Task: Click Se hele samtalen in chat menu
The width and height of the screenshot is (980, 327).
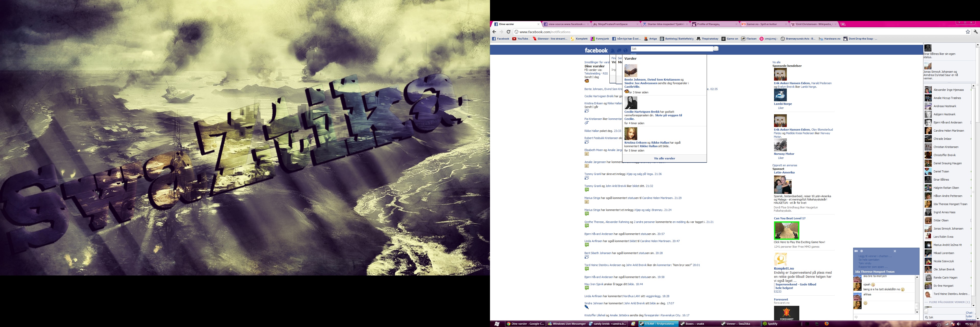Action: (868, 260)
